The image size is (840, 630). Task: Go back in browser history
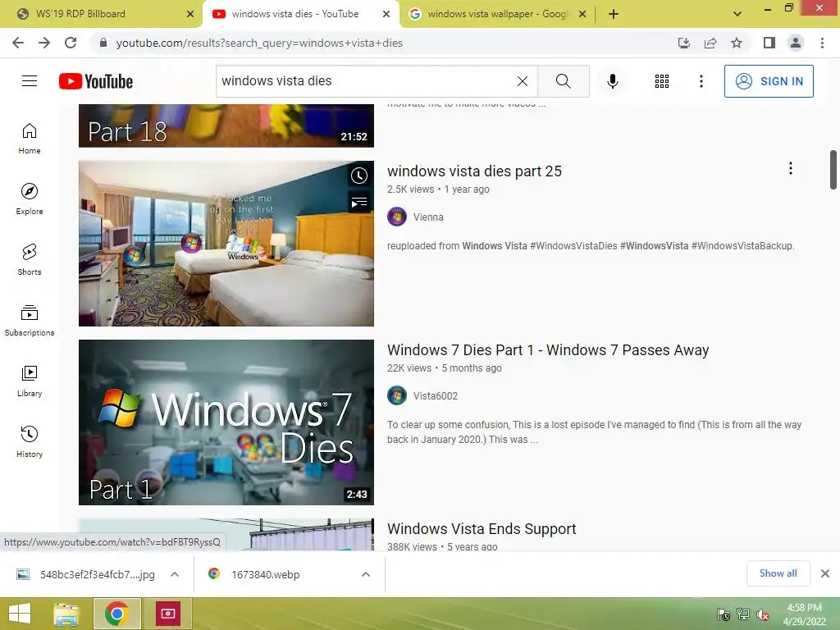[x=18, y=43]
